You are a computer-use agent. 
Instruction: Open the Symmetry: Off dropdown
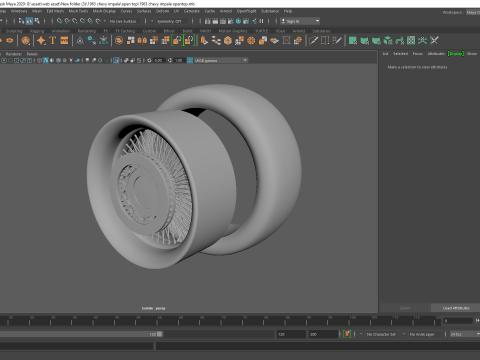click(x=171, y=21)
